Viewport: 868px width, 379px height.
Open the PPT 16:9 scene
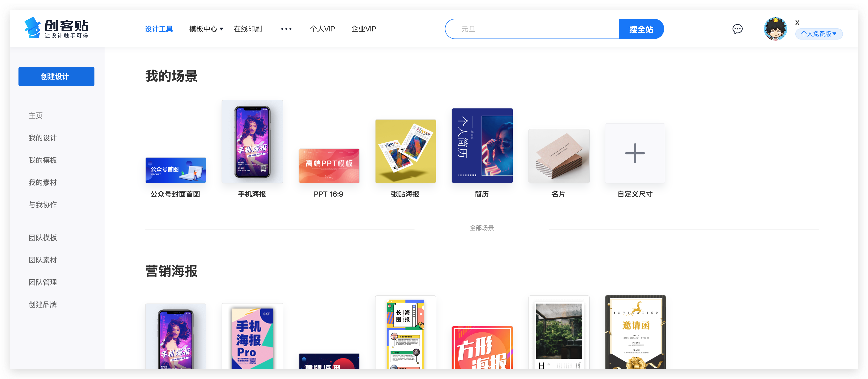coord(329,166)
